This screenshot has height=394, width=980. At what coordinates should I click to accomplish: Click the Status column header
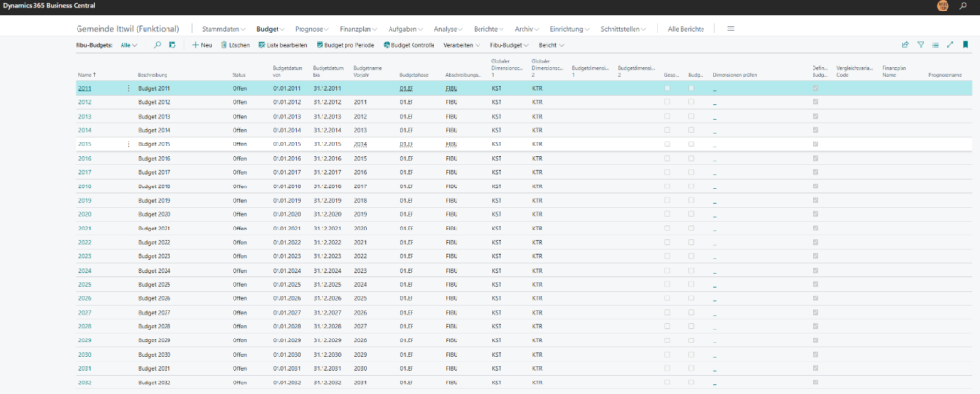tap(238, 75)
